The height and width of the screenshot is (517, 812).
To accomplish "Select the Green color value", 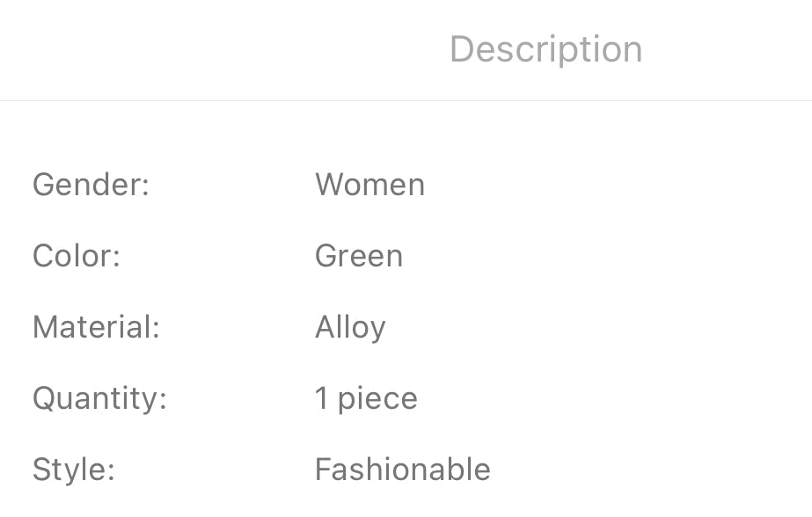I will pos(359,256).
